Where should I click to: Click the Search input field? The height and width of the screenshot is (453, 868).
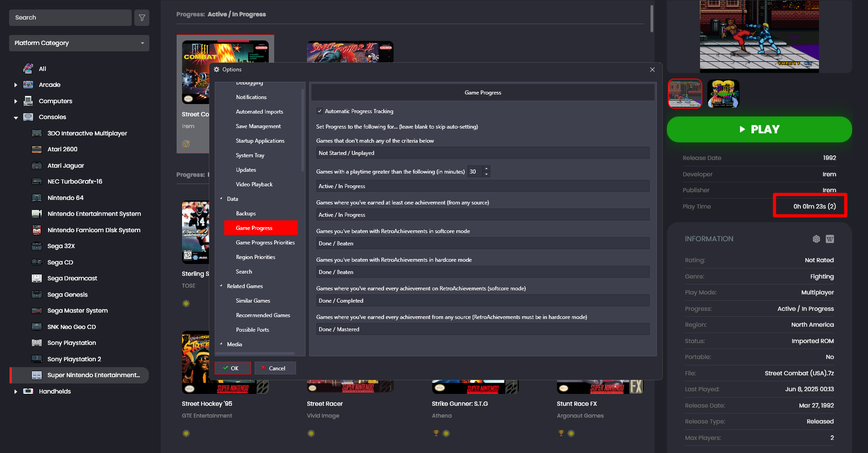click(x=70, y=18)
